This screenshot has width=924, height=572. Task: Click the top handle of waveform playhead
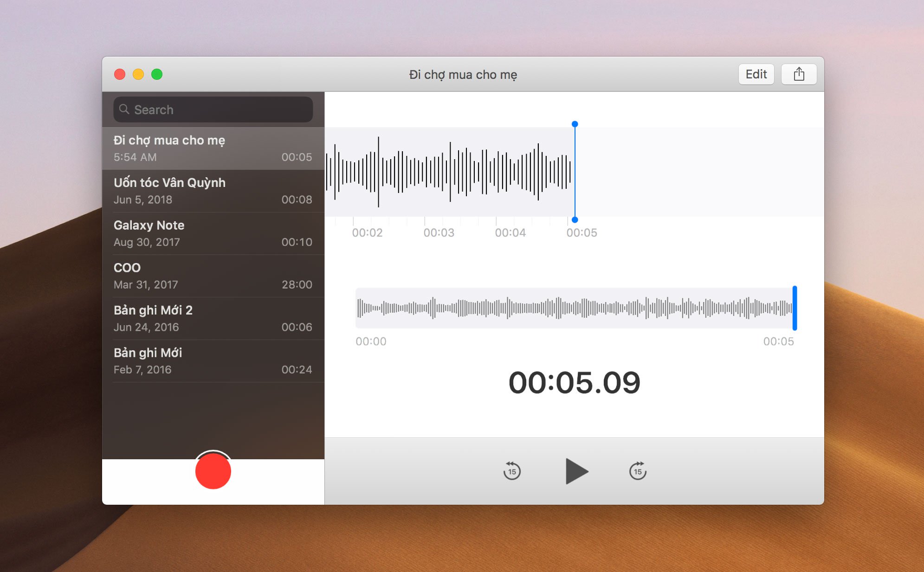pos(575,124)
